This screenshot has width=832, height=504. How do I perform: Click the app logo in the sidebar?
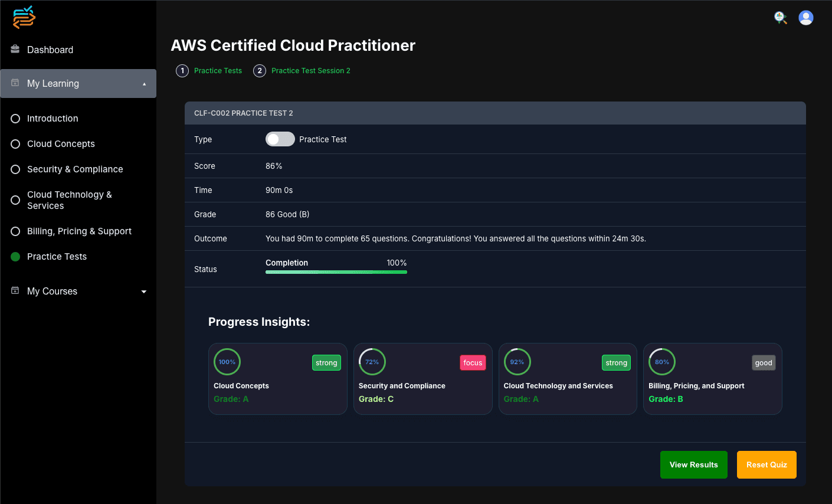point(24,18)
